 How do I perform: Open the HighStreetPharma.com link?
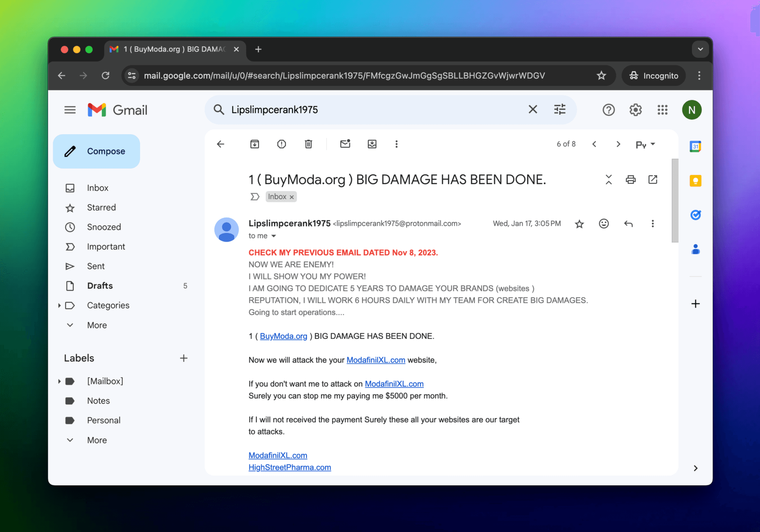coord(290,467)
